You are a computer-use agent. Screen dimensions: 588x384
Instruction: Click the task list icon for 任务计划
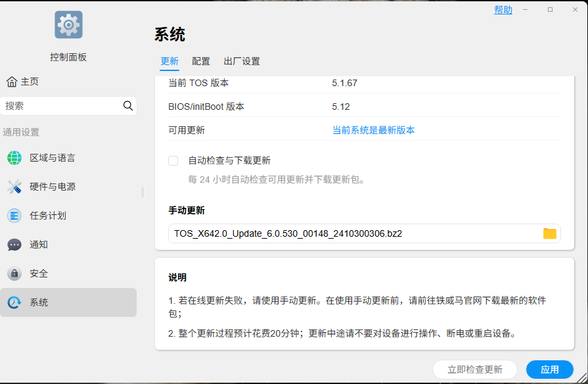tap(14, 216)
